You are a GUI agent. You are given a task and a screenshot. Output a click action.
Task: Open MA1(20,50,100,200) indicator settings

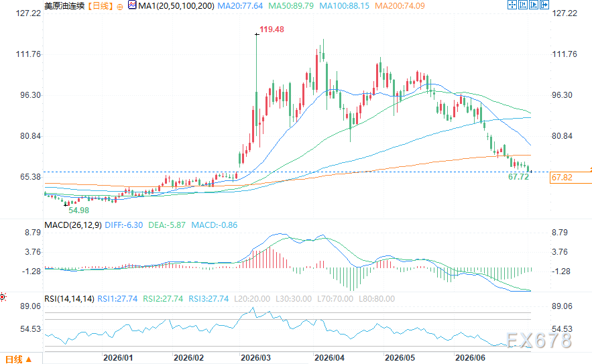(176, 6)
